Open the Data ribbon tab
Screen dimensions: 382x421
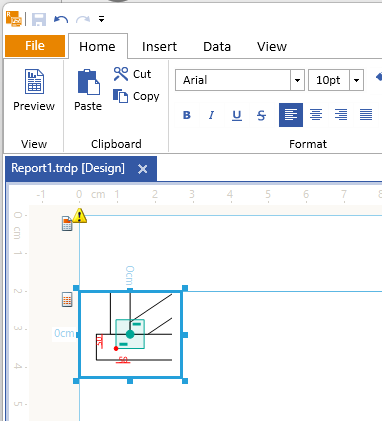pyautogui.click(x=217, y=47)
